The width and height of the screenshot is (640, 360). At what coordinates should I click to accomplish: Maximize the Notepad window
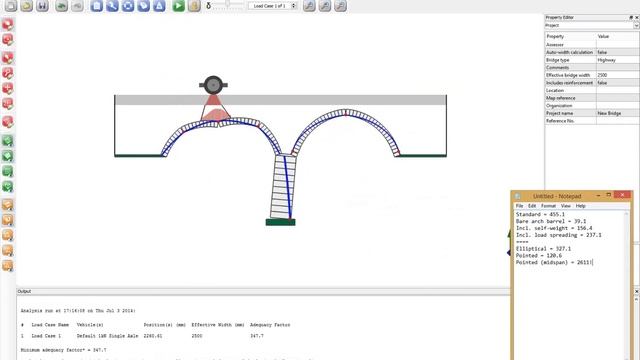click(x=609, y=196)
